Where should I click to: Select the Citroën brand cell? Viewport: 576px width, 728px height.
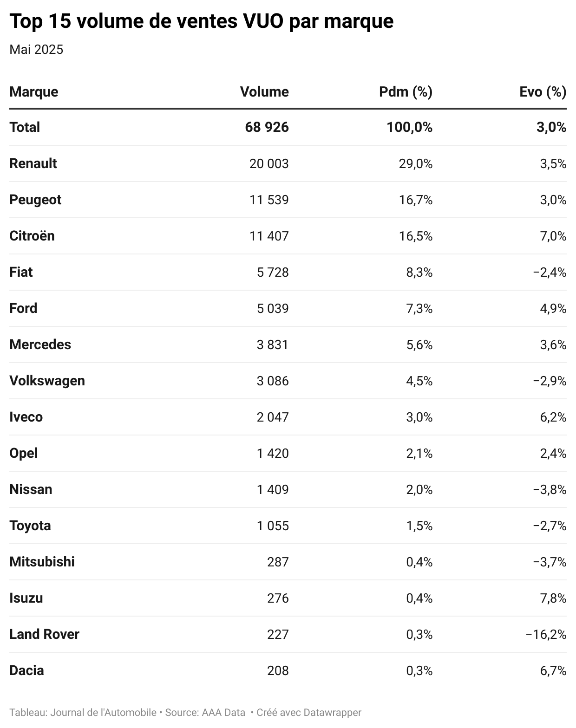32,236
